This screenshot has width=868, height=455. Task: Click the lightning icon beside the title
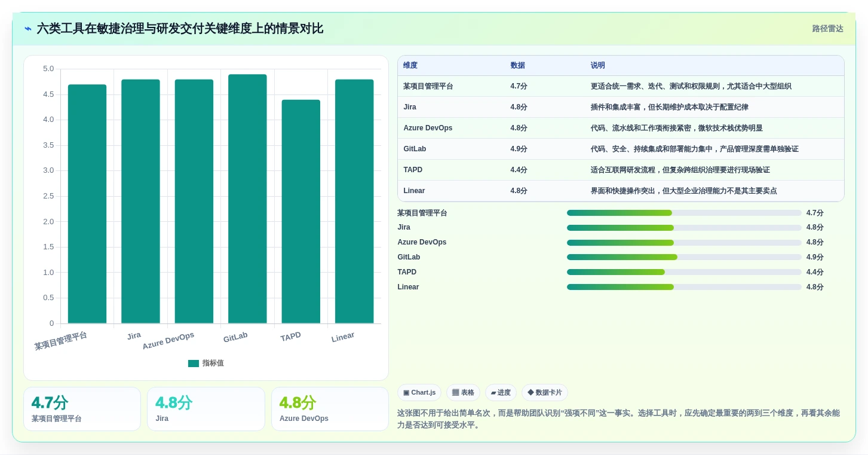28,29
